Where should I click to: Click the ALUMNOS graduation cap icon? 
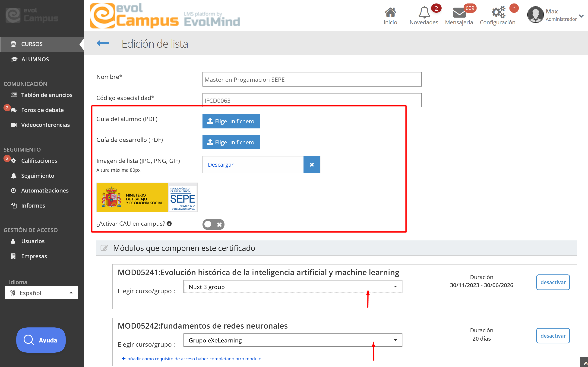click(14, 59)
